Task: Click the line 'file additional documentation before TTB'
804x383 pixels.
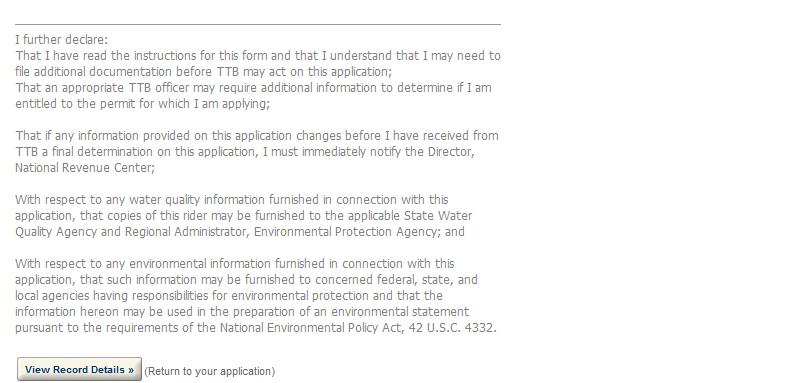Action: 204,71
